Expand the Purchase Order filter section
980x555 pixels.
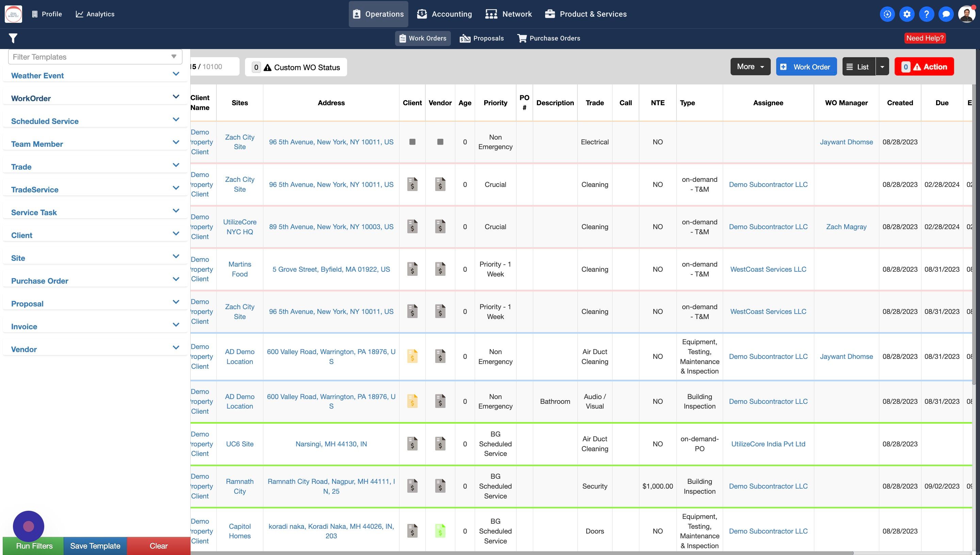click(176, 280)
